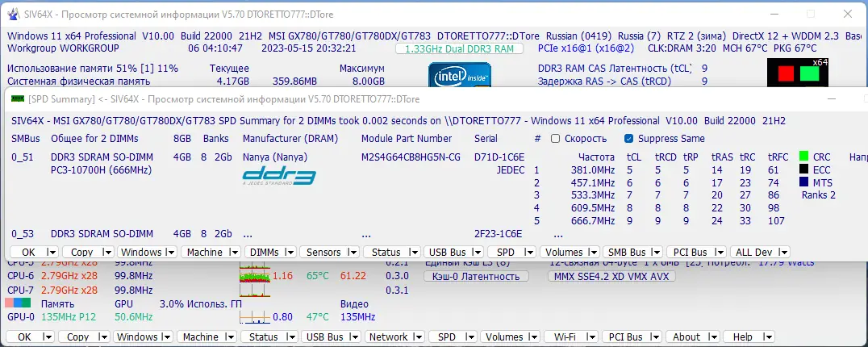The width and height of the screenshot is (868, 347).
Task: Click the green CRC color swatch
Action: point(803,157)
